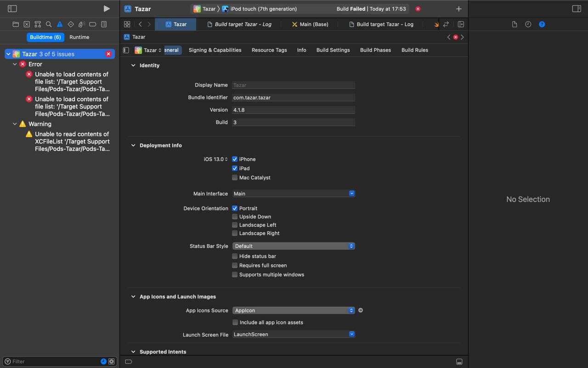Open the Find navigator magnifier icon
The image size is (588, 368).
[x=49, y=24]
